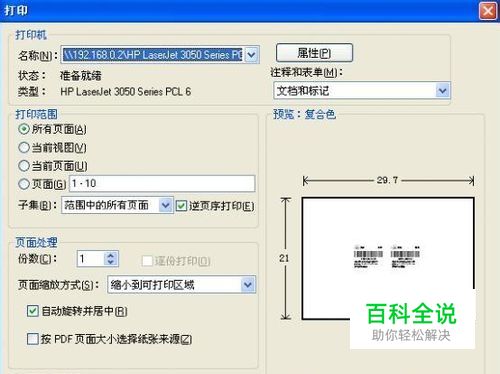Increase copies with the up spinner arrow
Viewport: 500px width, 374px height.
click(111, 255)
